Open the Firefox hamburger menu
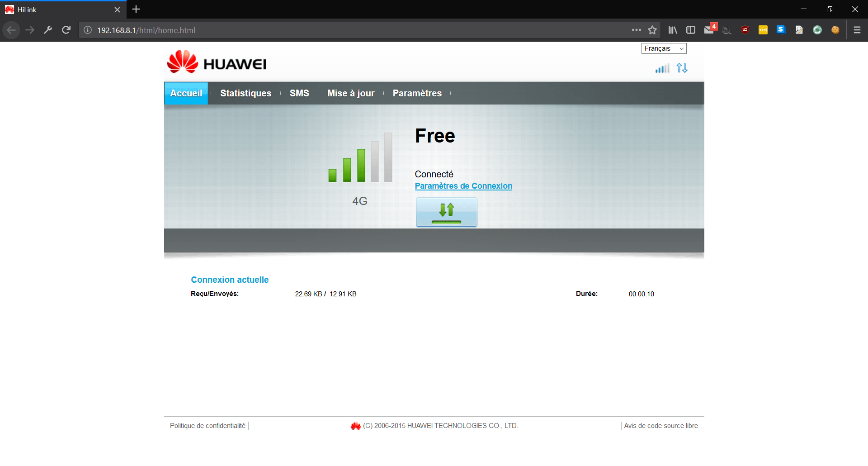868x466 pixels. [857, 30]
